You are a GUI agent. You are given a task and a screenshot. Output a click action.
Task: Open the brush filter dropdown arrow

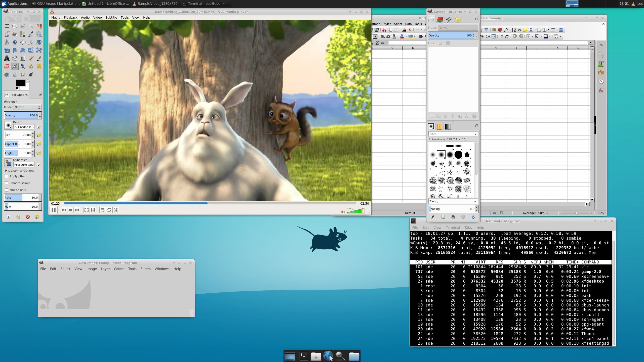(x=475, y=134)
